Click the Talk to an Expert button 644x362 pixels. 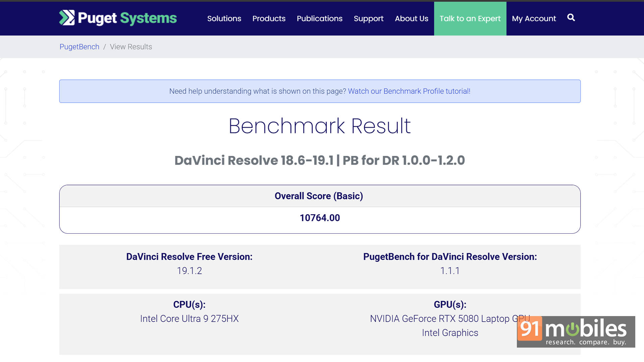click(x=470, y=18)
